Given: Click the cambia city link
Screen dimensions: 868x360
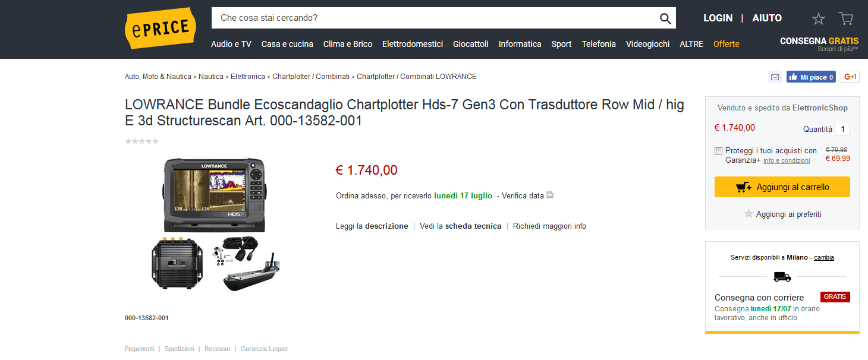Looking at the screenshot, I should (x=824, y=257).
